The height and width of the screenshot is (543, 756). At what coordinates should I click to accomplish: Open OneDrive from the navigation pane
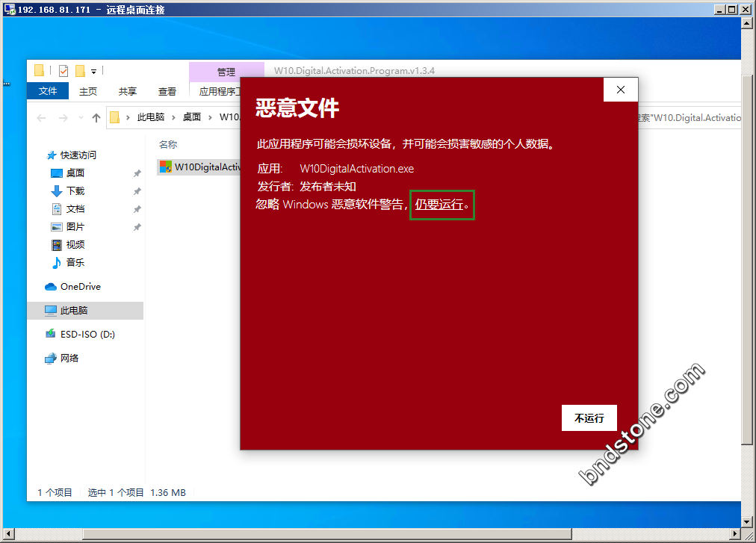point(80,287)
